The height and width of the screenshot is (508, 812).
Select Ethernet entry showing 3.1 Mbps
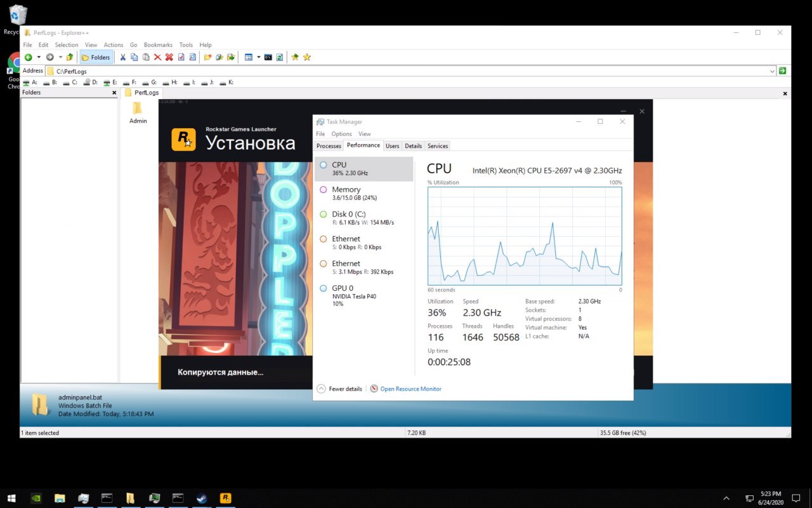pyautogui.click(x=363, y=267)
